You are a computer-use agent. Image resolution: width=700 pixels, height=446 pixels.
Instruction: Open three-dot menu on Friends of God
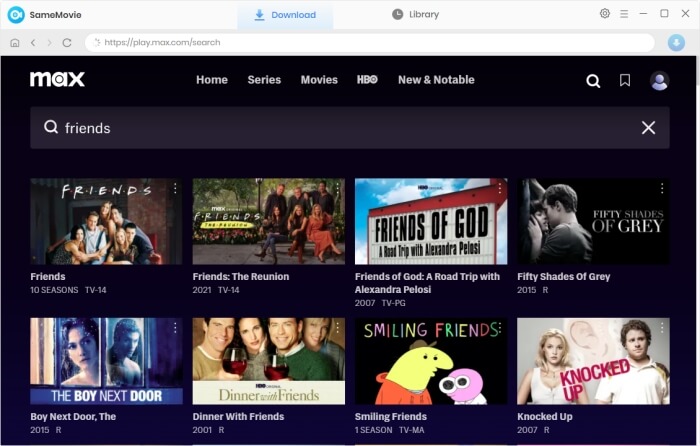(499, 188)
